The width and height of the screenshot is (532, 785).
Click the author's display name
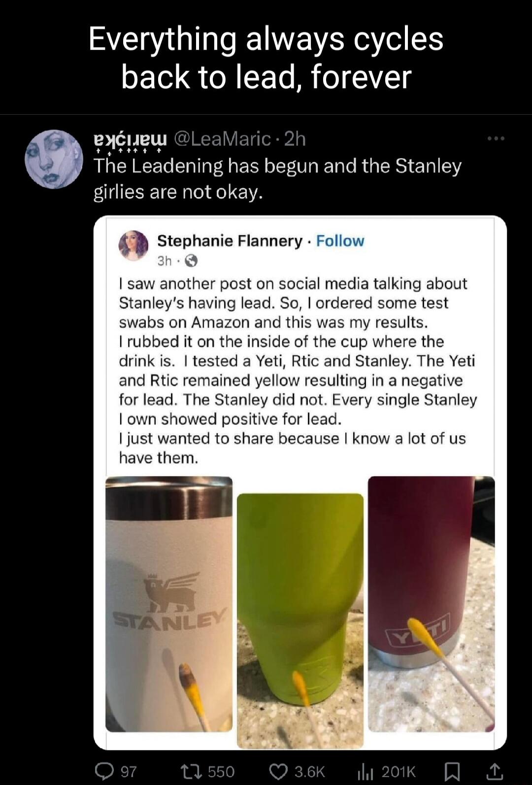coord(131,139)
